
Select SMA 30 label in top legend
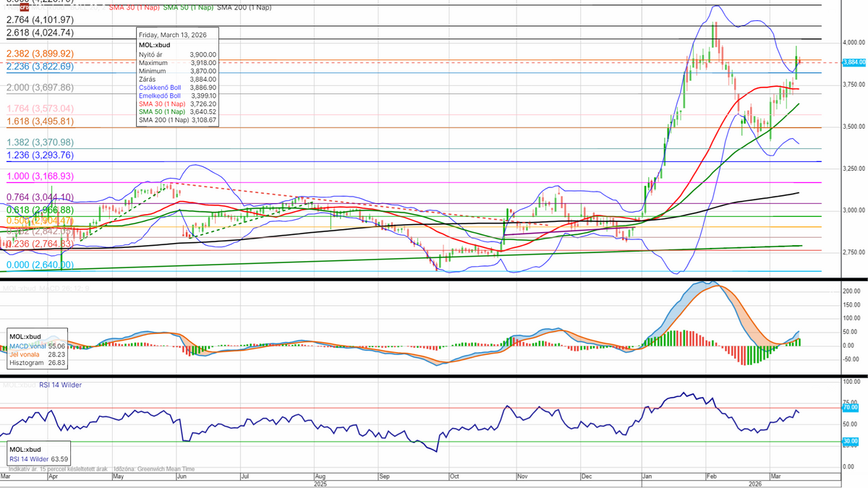135,7
